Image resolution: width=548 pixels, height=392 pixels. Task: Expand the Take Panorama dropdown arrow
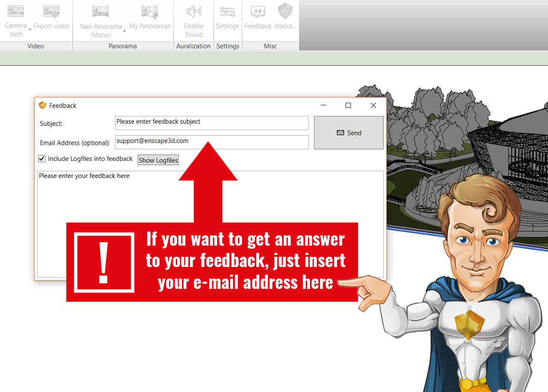tap(124, 31)
